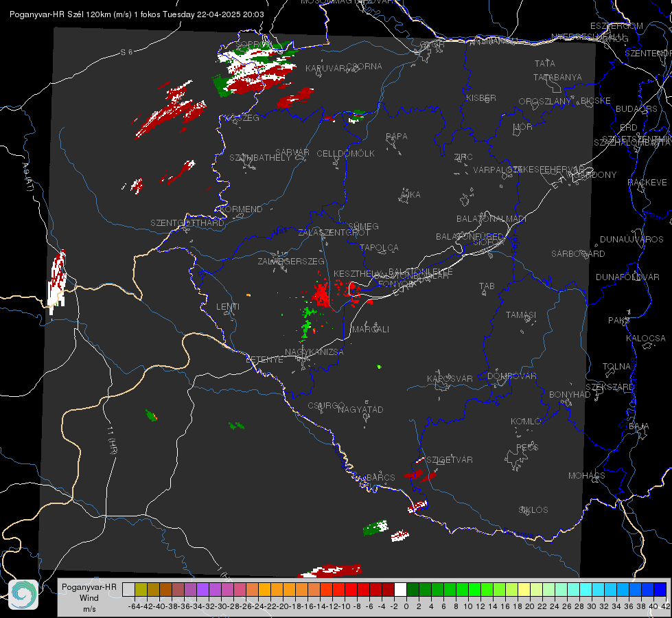The image size is (672, 618).
Task: Click the ZALAEGERSZEG city label
Action: [291, 261]
